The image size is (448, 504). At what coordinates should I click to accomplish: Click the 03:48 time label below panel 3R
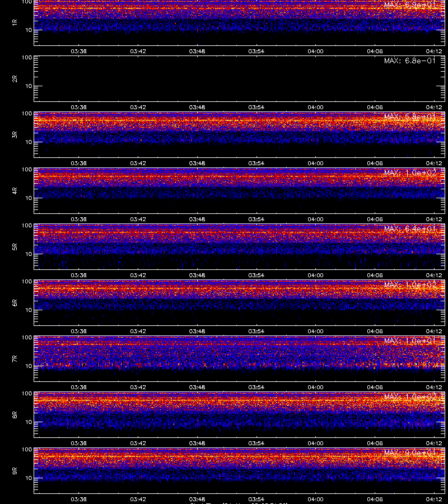(197, 164)
